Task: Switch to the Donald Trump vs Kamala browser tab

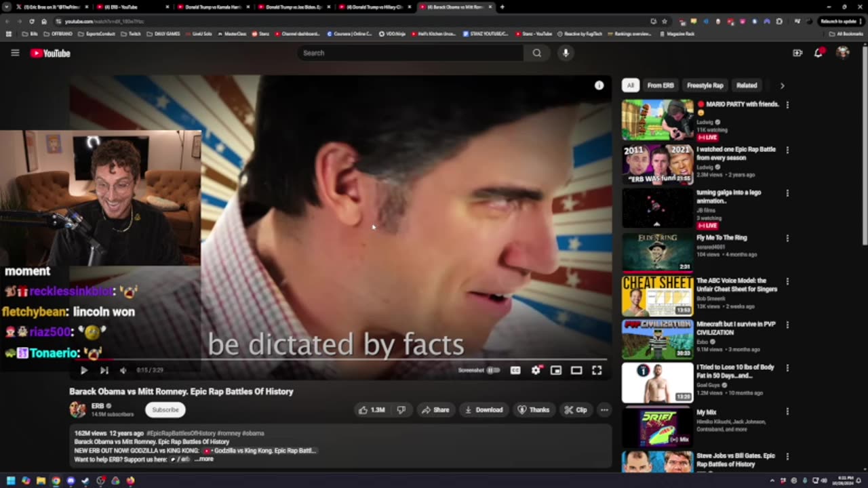Action: click(x=213, y=7)
